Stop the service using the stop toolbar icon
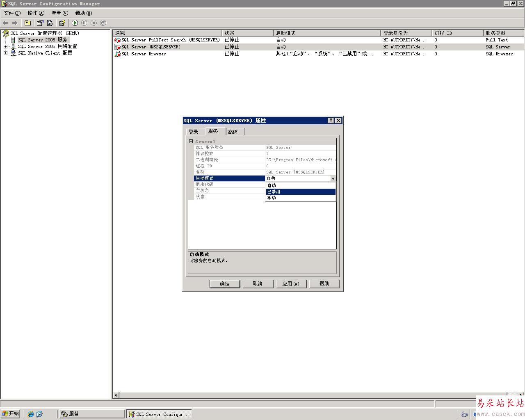The image size is (525, 420). tap(94, 23)
